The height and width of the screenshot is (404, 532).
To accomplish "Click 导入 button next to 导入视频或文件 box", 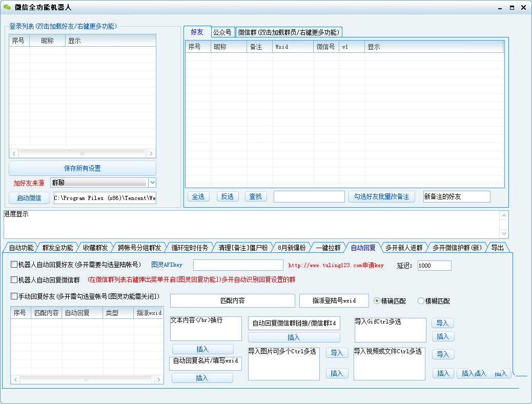I will (443, 354).
